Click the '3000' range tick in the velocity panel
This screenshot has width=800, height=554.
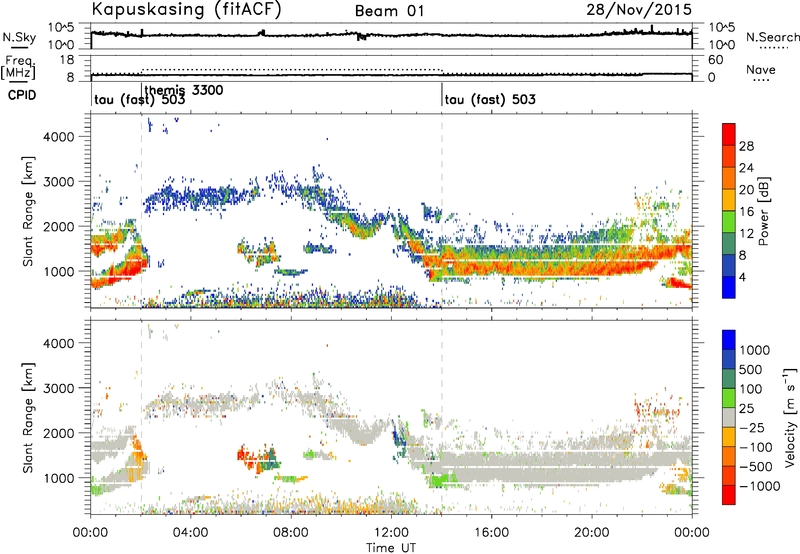point(59,388)
